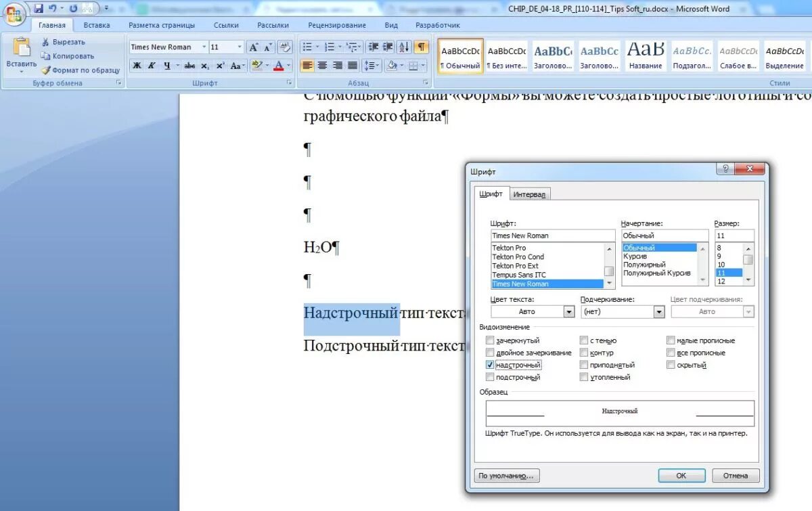Apply red font color
Viewport: 812px width, 511px height.
pyautogui.click(x=278, y=66)
